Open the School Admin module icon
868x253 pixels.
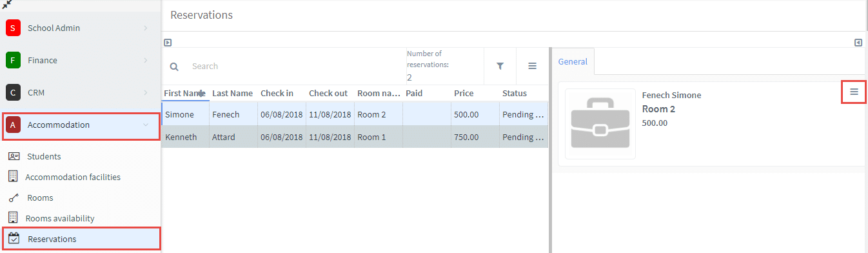[13, 28]
